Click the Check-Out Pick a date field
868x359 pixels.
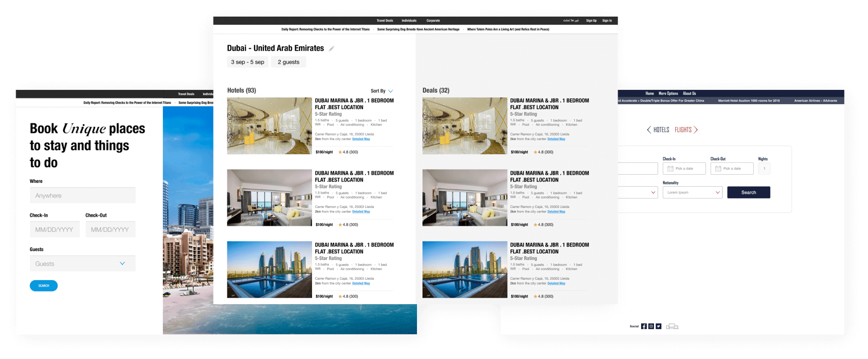[x=732, y=169]
